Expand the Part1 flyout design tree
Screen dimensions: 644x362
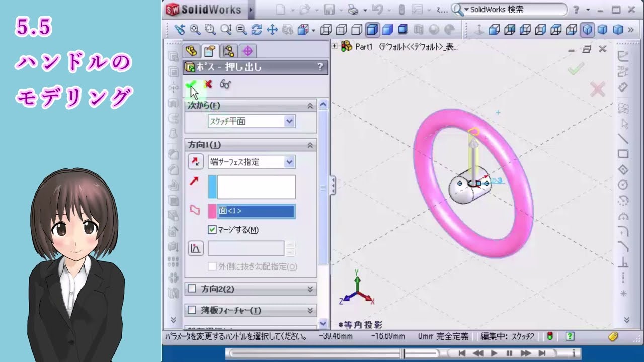pyautogui.click(x=335, y=46)
